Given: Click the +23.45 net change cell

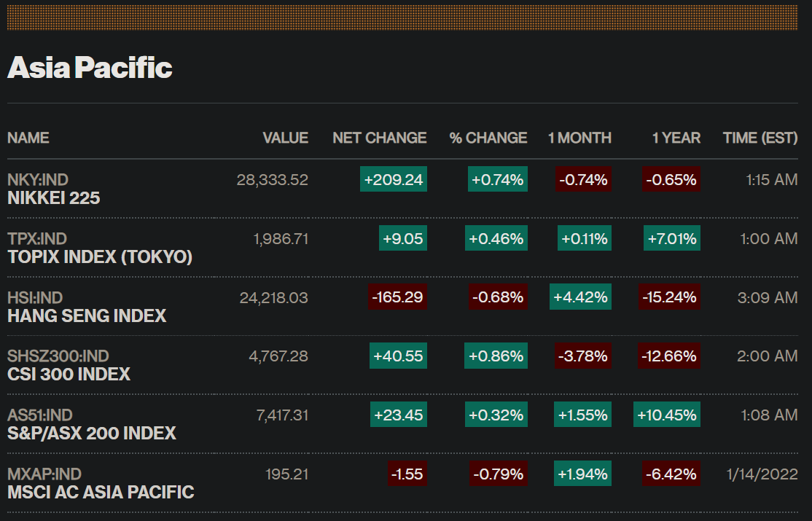Looking at the screenshot, I should pos(399,415).
